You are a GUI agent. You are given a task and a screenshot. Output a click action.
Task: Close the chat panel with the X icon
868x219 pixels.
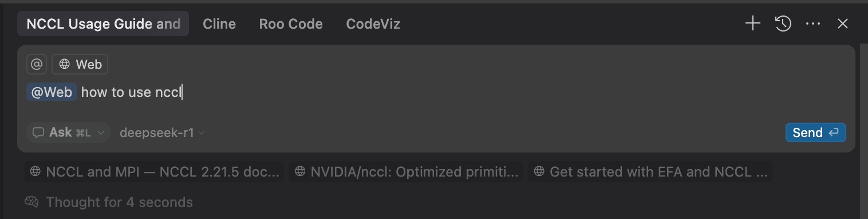point(843,24)
